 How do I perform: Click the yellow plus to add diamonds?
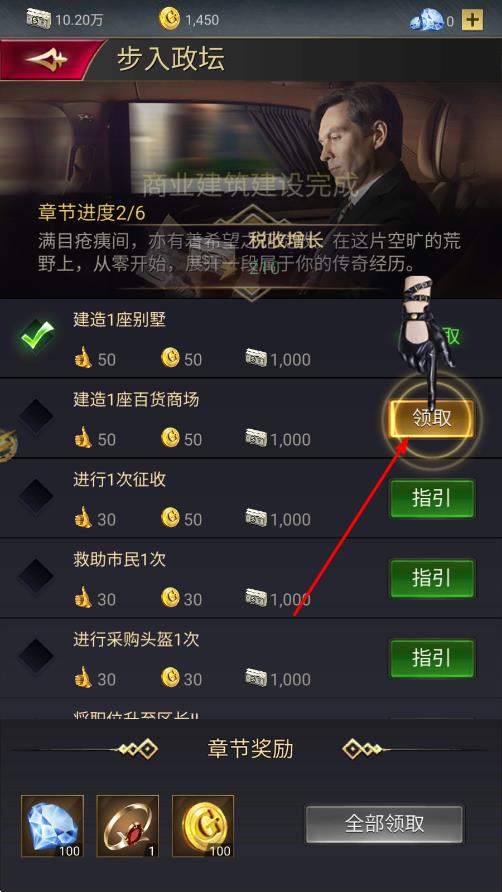pos(472,21)
